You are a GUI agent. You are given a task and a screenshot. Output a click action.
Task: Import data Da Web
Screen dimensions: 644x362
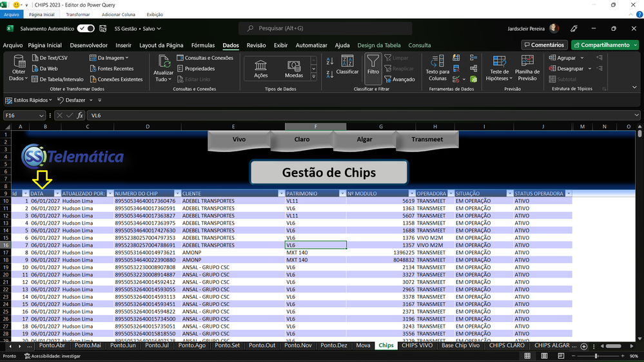coord(44,68)
